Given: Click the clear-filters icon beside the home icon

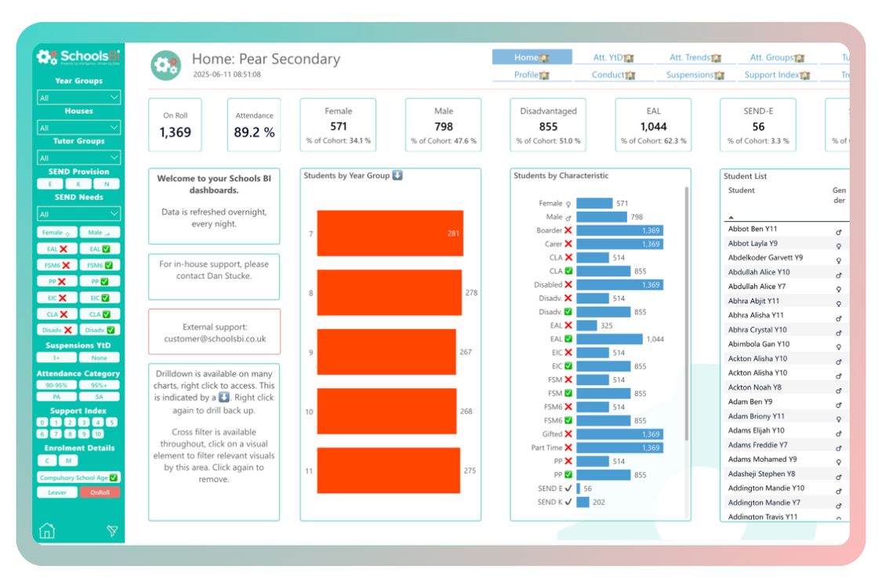Looking at the screenshot, I should point(111,532).
